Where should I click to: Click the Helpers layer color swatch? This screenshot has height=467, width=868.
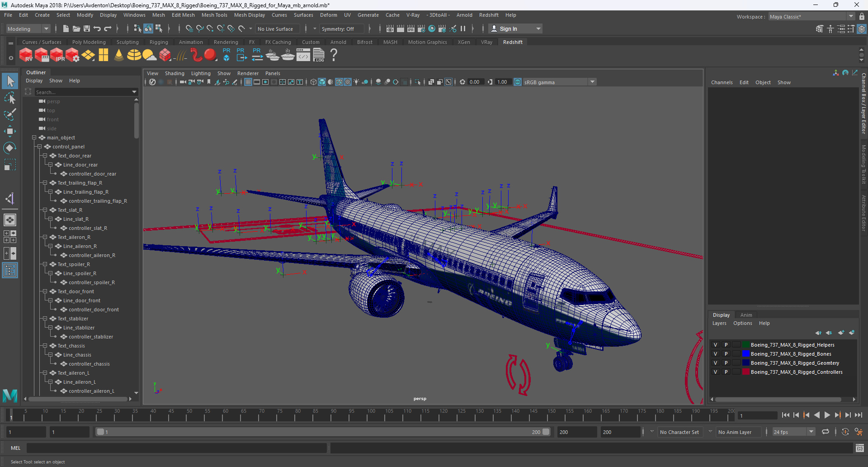[746, 345]
